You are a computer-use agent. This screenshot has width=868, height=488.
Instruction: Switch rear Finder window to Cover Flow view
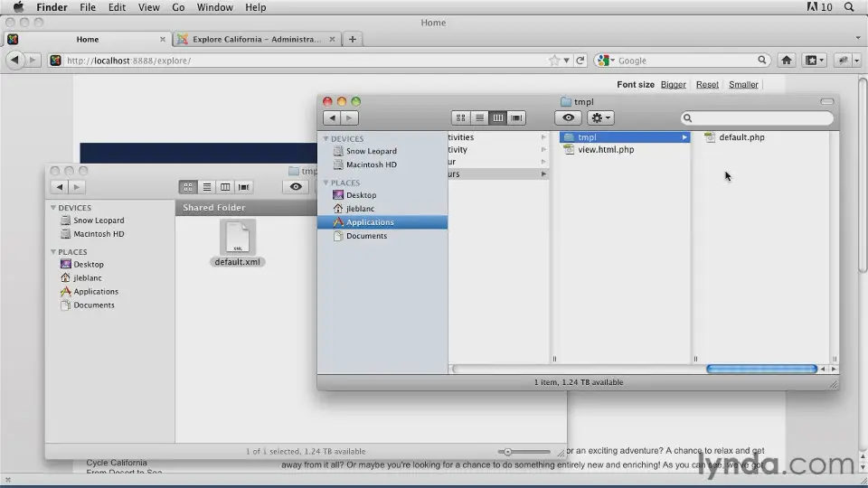pos(243,187)
